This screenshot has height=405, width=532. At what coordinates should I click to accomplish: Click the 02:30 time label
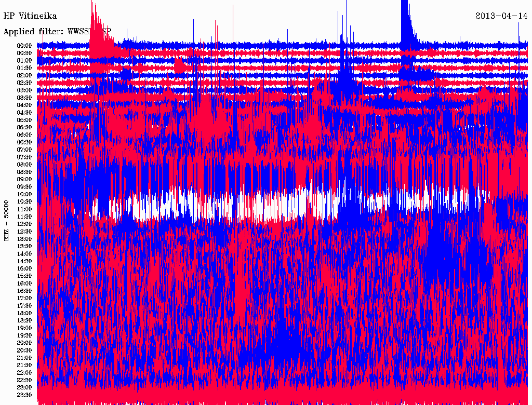coord(24,83)
